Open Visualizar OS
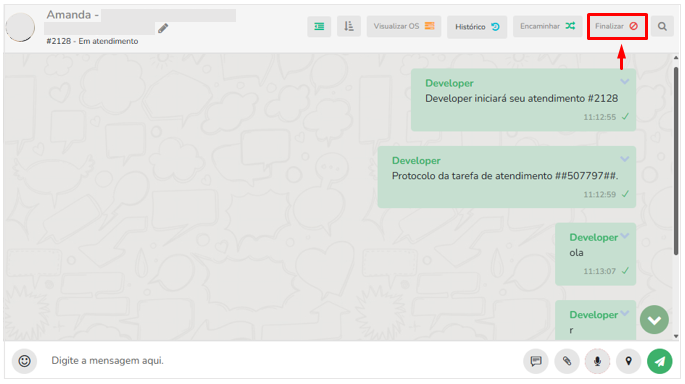The height and width of the screenshot is (384, 685). click(x=404, y=27)
